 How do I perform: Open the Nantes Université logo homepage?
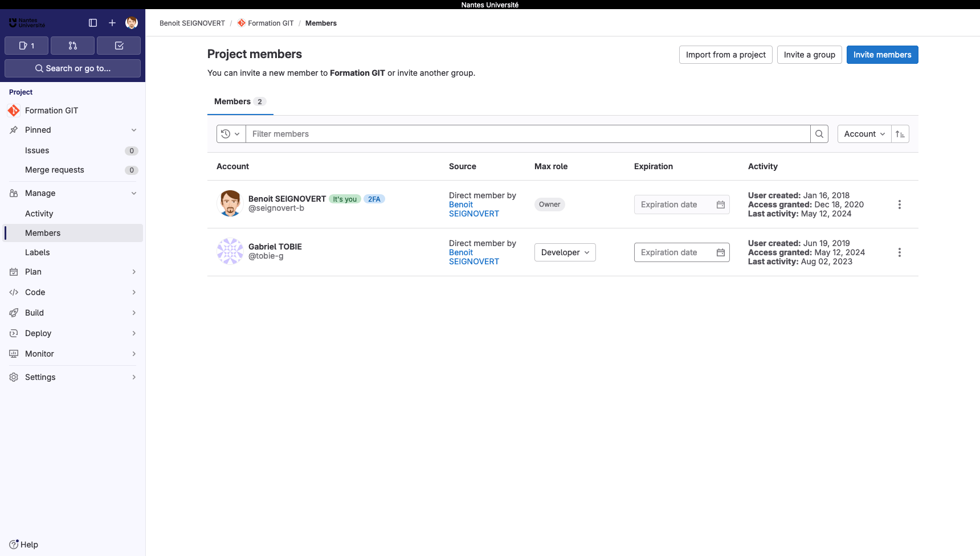click(x=27, y=23)
